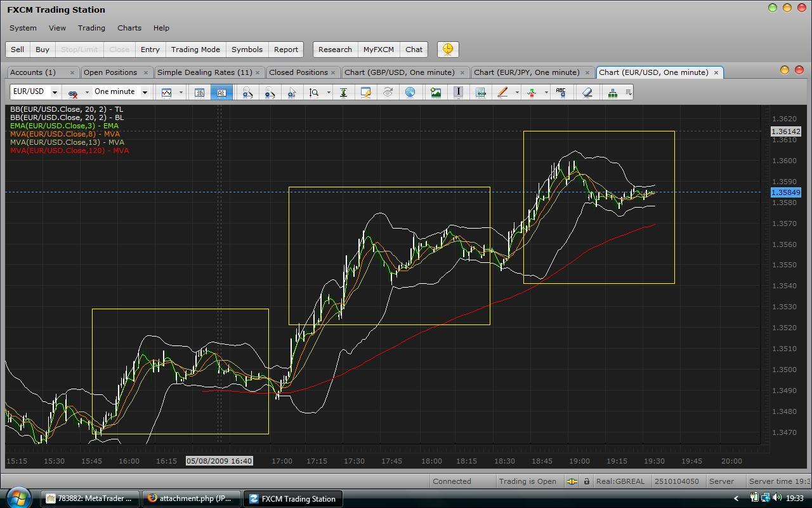Viewport: 812px width, 508px height.
Task: Click the arrow cursor pointer tool icon
Action: point(292,93)
